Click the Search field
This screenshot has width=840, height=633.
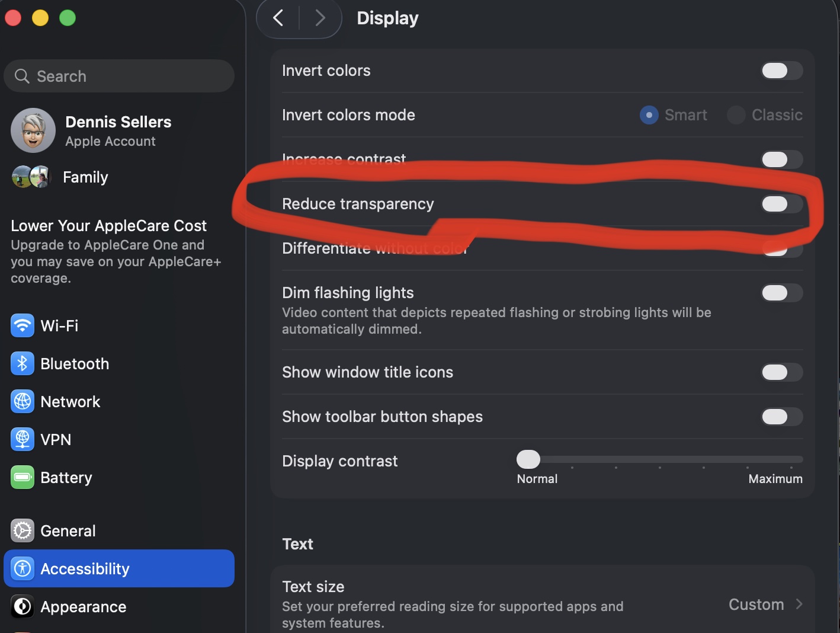click(x=119, y=76)
